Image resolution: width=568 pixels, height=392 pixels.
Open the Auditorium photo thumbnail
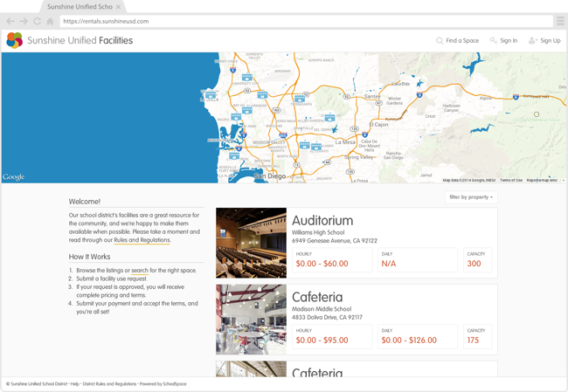tap(251, 243)
